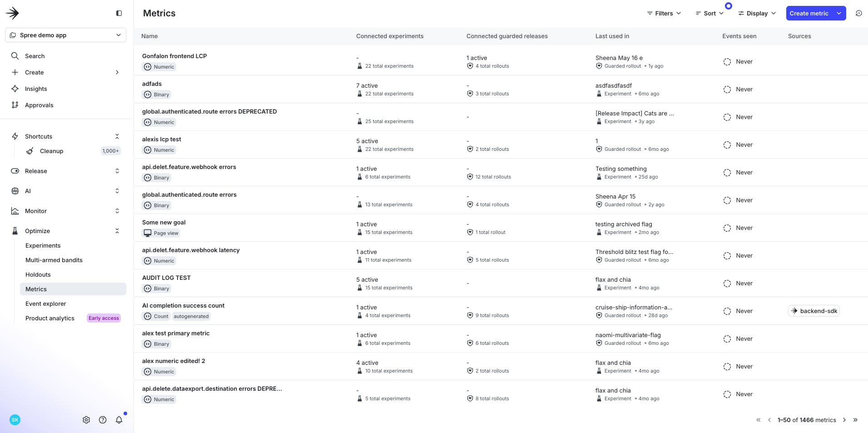Image resolution: width=868 pixels, height=433 pixels.
Task: Select Event explorer in the sidebar
Action: pos(45,304)
